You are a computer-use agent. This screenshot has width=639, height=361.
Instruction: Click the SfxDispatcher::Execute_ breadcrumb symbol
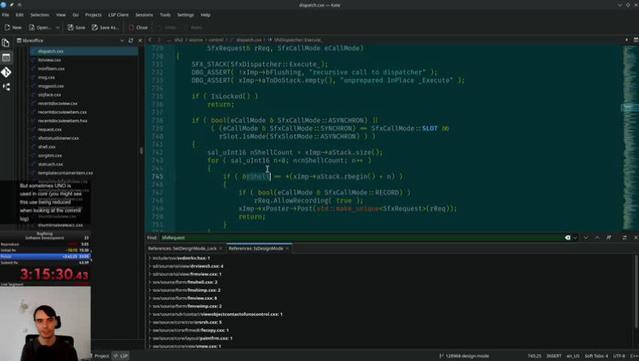[x=297, y=40]
